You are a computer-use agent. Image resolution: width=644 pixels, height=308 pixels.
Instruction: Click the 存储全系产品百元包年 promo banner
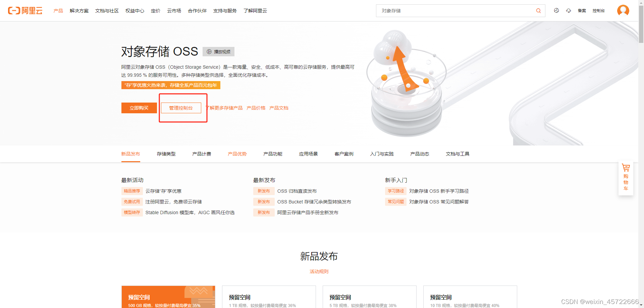(171, 85)
